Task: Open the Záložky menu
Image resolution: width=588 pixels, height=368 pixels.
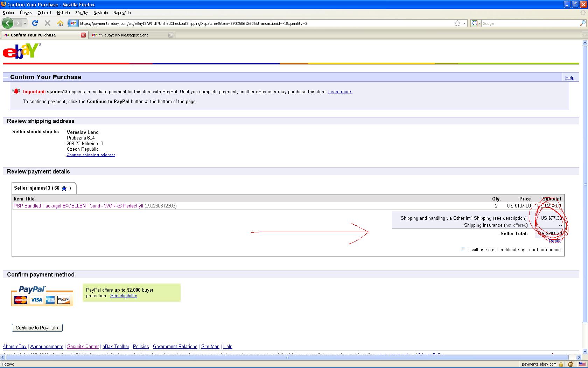Action: (x=82, y=13)
